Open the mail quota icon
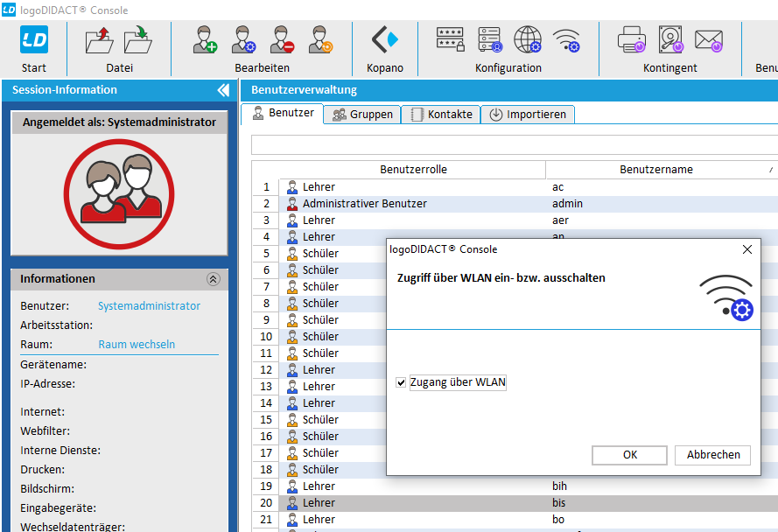 [x=709, y=41]
